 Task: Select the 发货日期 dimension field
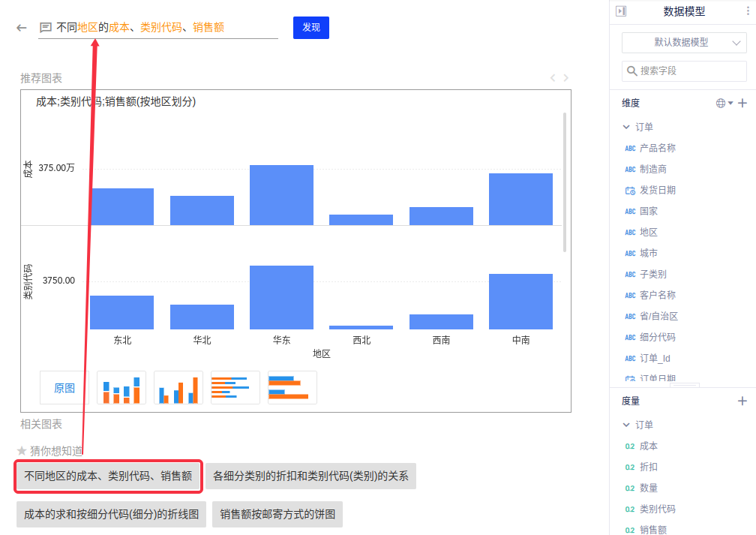point(657,190)
